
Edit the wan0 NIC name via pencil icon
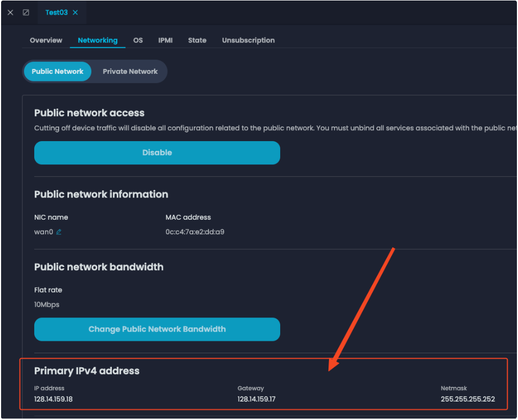[x=59, y=232]
